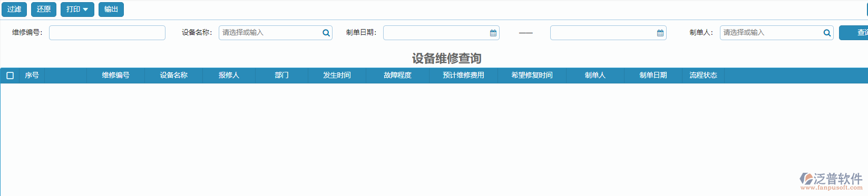
Task: Sort by 序号 column header
Action: click(x=32, y=76)
